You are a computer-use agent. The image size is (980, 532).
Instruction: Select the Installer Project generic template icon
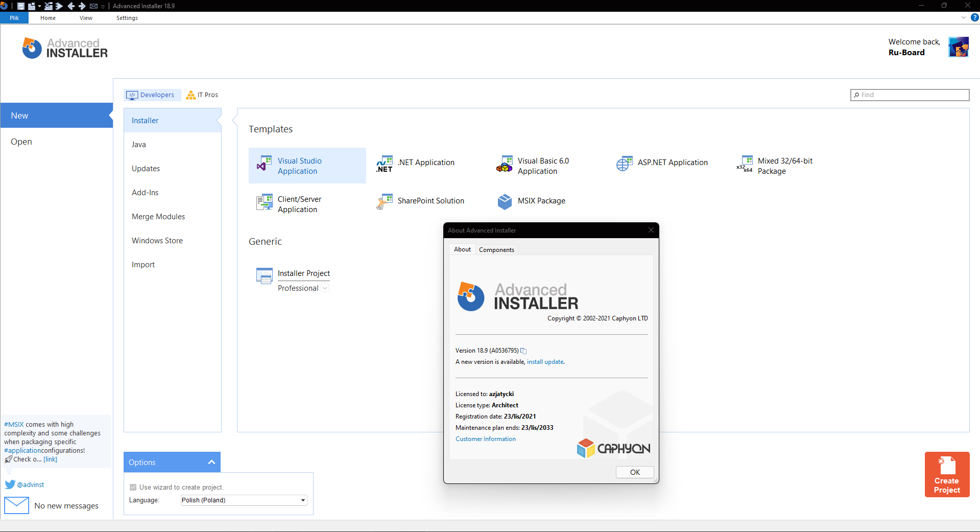tap(264, 276)
